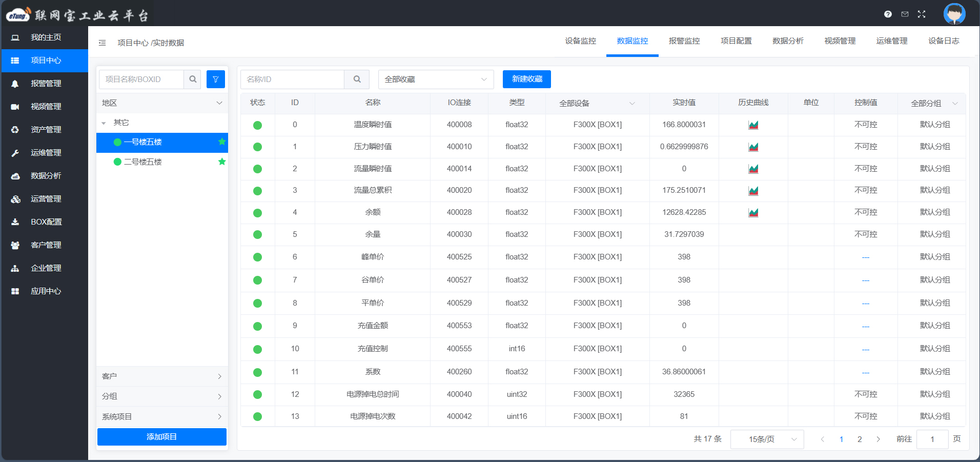Click control value link for 峰单价

(x=865, y=257)
